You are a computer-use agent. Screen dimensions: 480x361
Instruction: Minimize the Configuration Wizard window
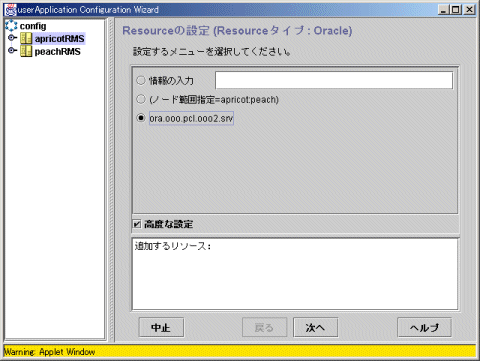point(444,10)
